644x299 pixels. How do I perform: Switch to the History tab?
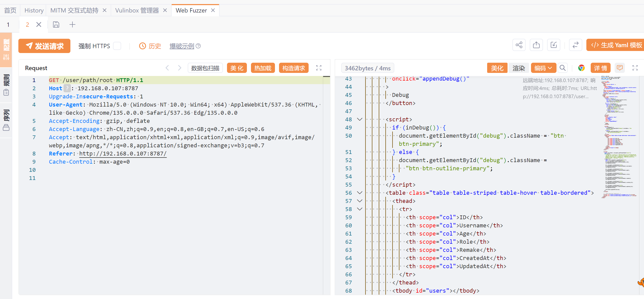click(x=34, y=10)
